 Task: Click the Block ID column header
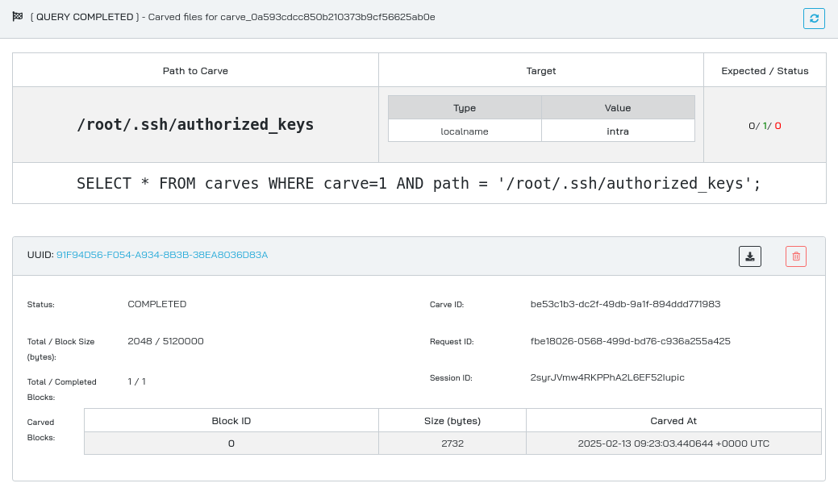(231, 421)
